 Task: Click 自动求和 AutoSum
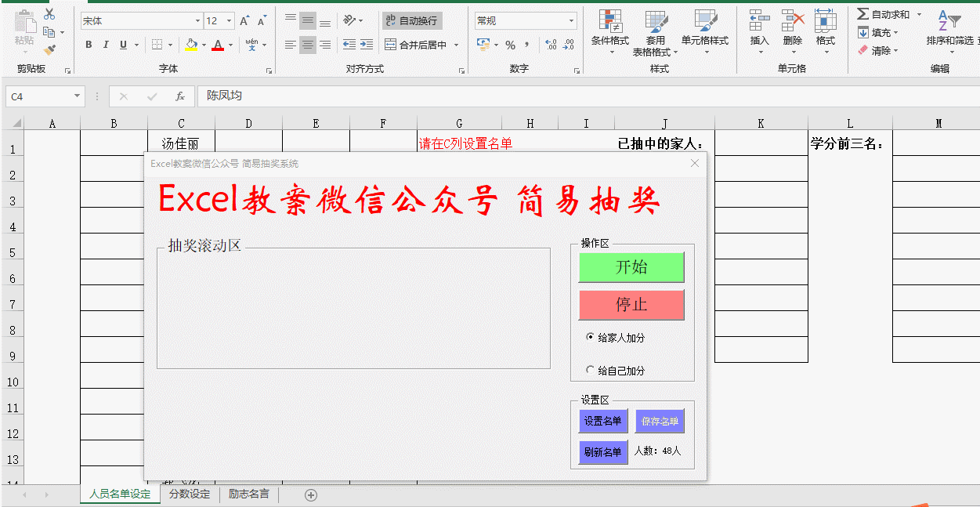tap(884, 14)
